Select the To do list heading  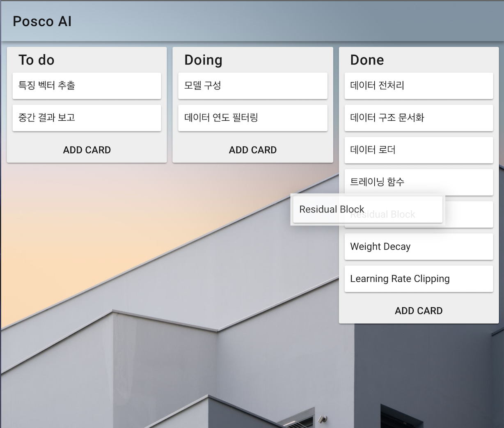(x=37, y=60)
